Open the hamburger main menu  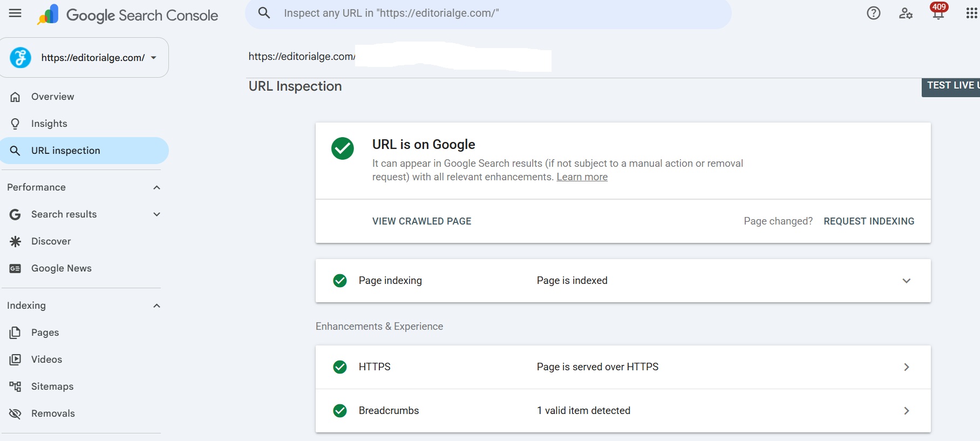(15, 13)
